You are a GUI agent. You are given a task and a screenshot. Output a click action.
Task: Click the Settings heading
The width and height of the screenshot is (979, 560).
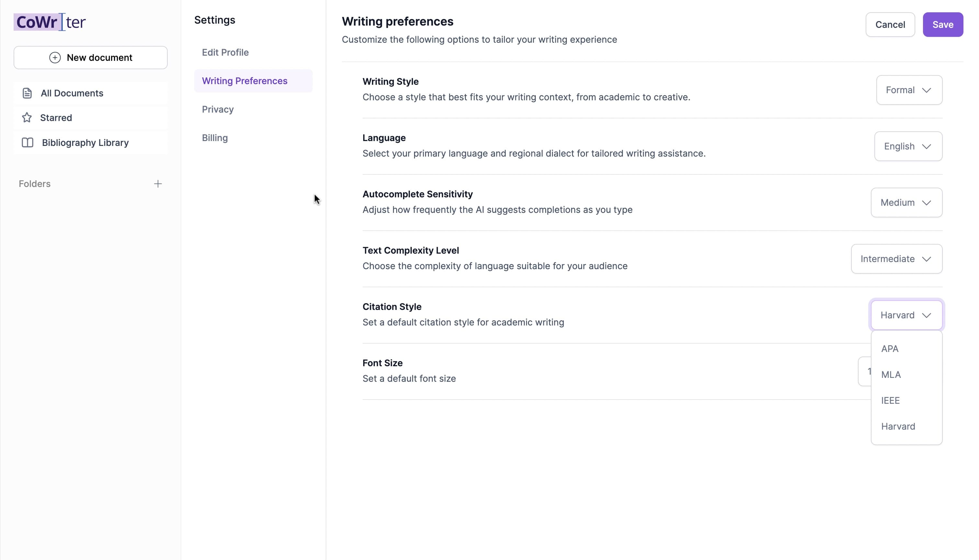point(215,20)
